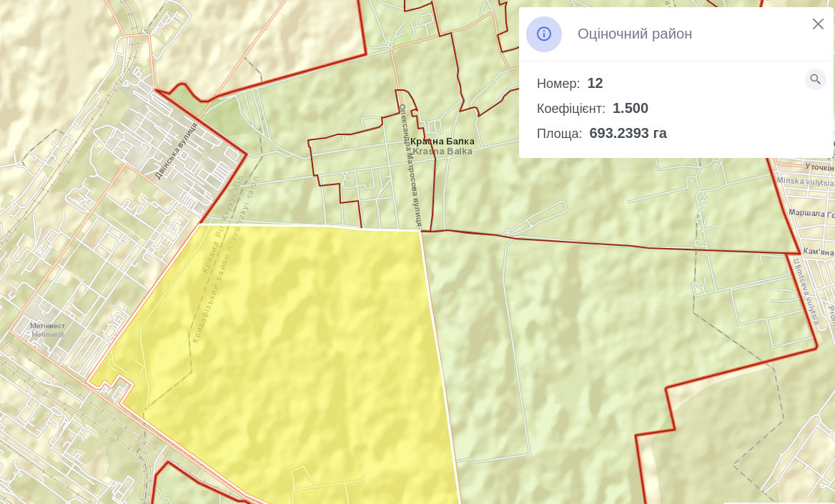835x504 pixels.
Task: Click the info icon in popup header
Action: tap(544, 34)
